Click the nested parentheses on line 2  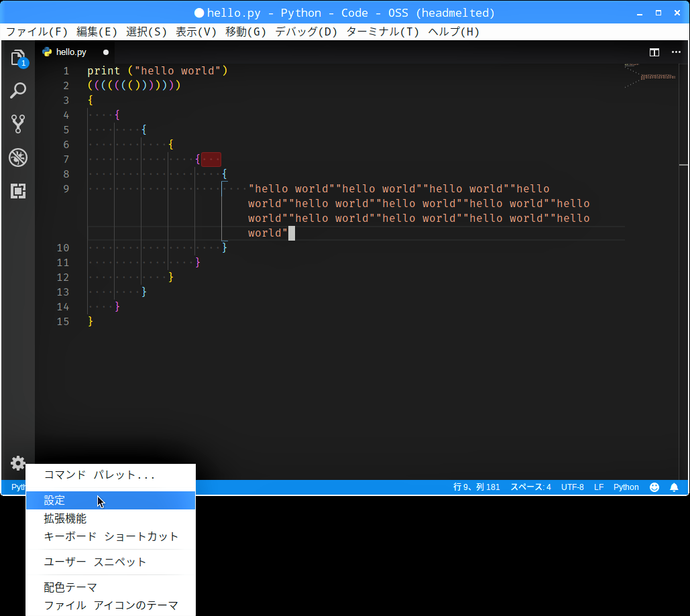tap(134, 85)
